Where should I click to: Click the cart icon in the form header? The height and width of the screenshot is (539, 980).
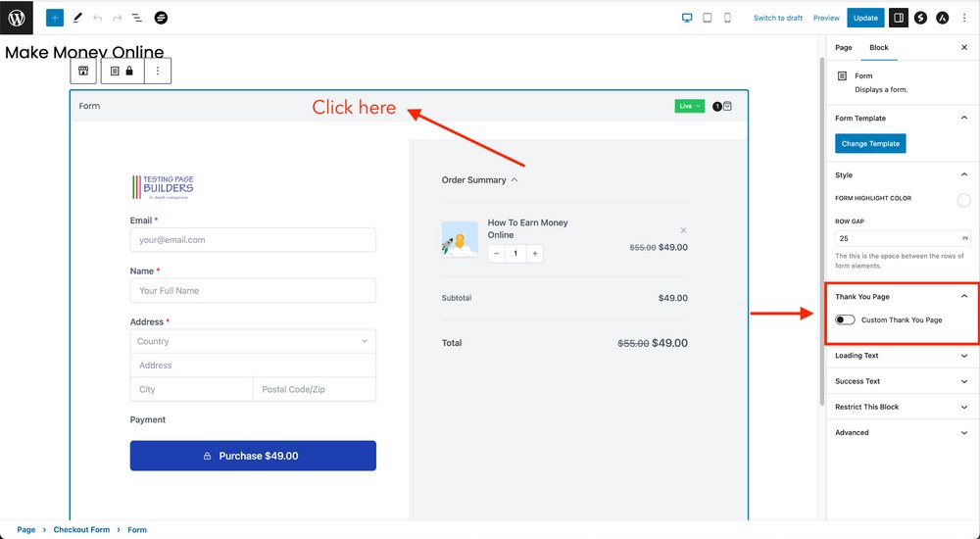727,106
